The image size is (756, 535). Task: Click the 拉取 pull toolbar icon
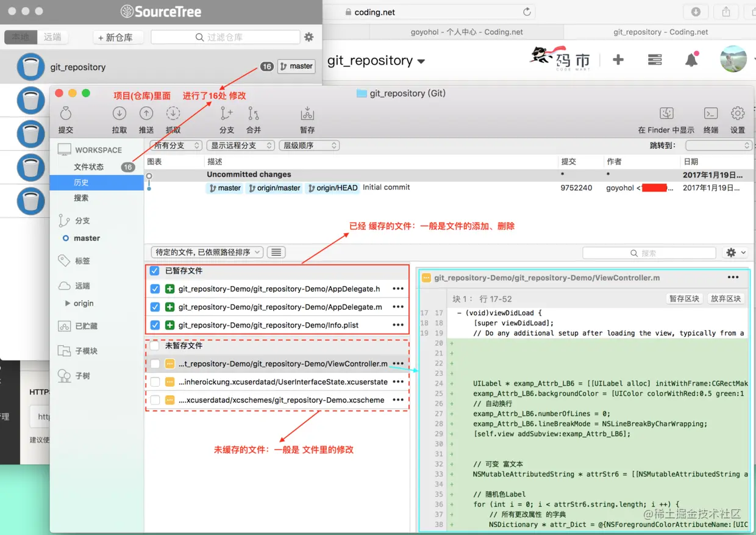click(119, 113)
